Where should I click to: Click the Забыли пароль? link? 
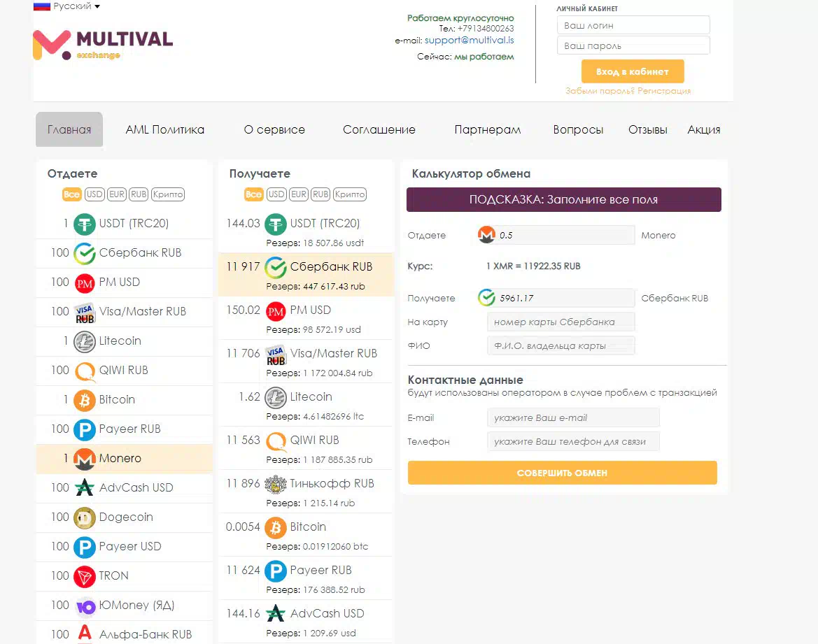click(x=600, y=91)
